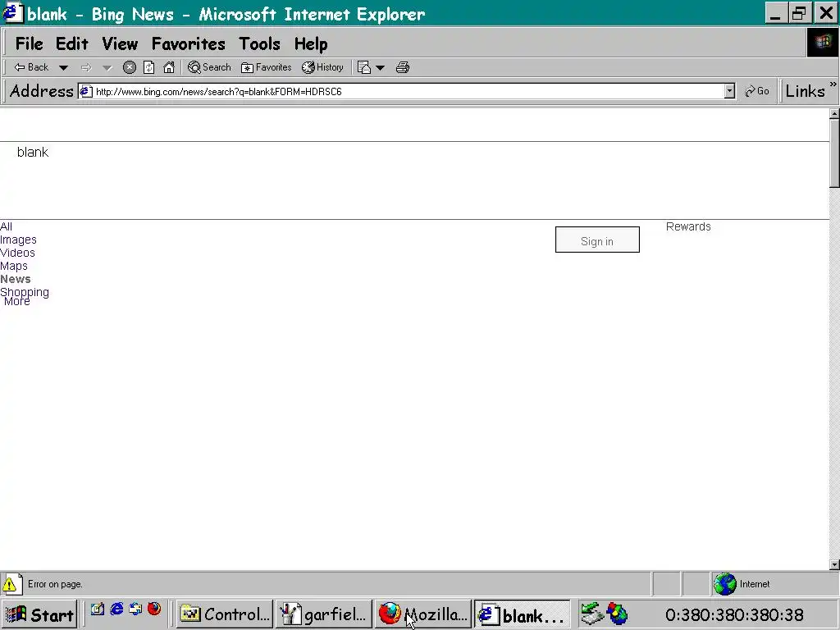Click the Go button
The width and height of the screenshot is (840, 630).
(757, 92)
